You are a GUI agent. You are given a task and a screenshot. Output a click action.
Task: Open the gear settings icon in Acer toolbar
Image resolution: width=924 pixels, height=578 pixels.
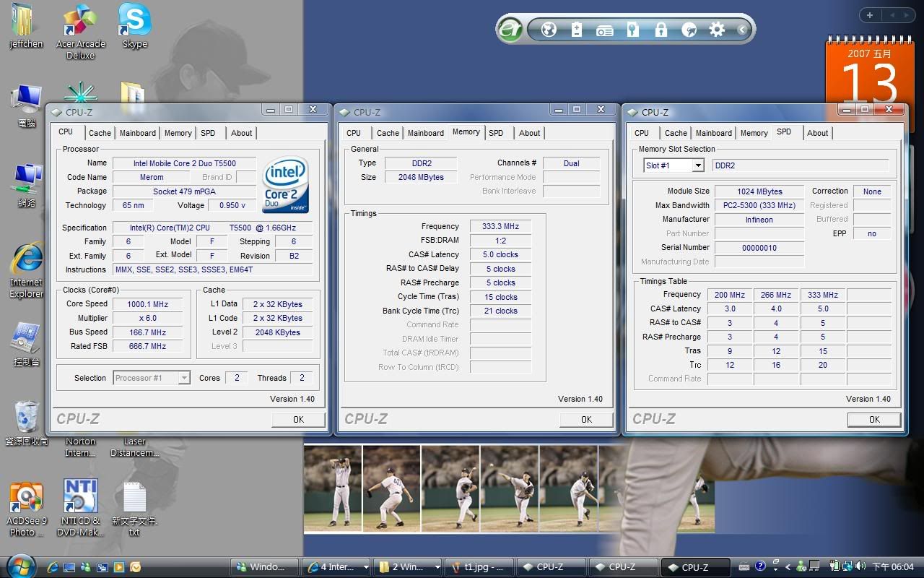pos(717,30)
